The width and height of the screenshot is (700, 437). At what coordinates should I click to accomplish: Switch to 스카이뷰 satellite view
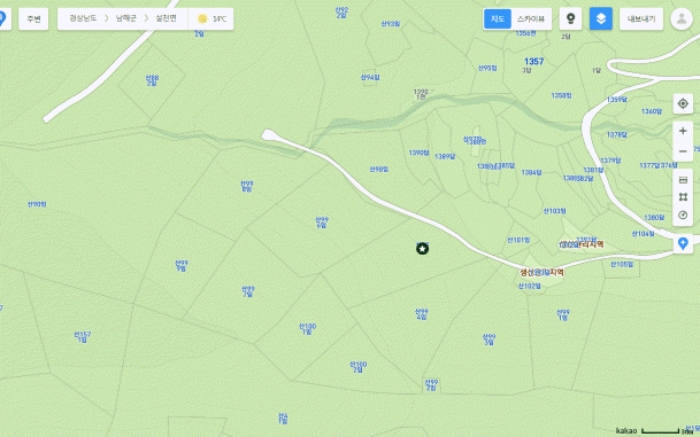point(531,19)
